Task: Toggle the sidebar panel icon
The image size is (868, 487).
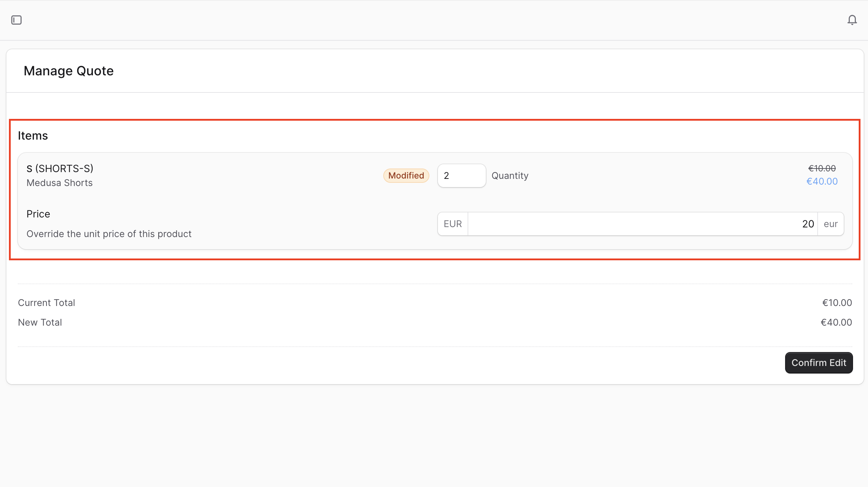Action: coord(17,20)
